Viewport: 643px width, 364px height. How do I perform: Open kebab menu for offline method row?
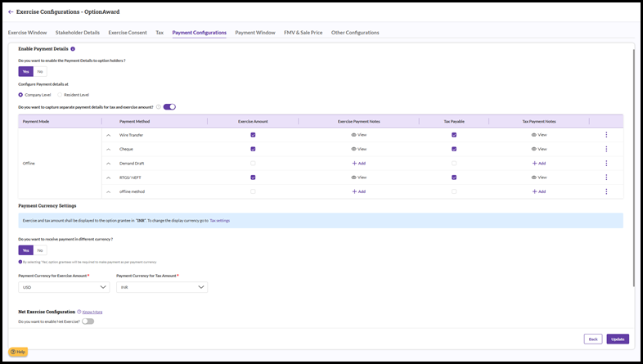pyautogui.click(x=606, y=191)
